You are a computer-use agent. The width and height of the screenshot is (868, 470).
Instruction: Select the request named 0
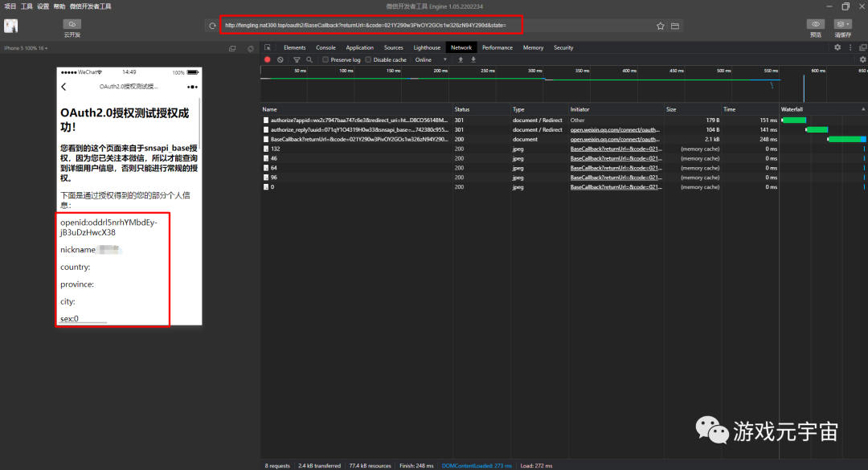(x=564, y=187)
